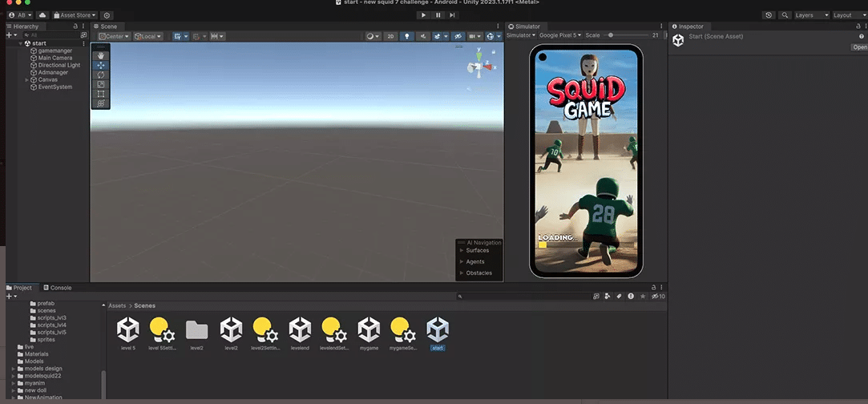Select the Move tool in Scene overlay
This screenshot has width=868, height=404.
(101, 65)
